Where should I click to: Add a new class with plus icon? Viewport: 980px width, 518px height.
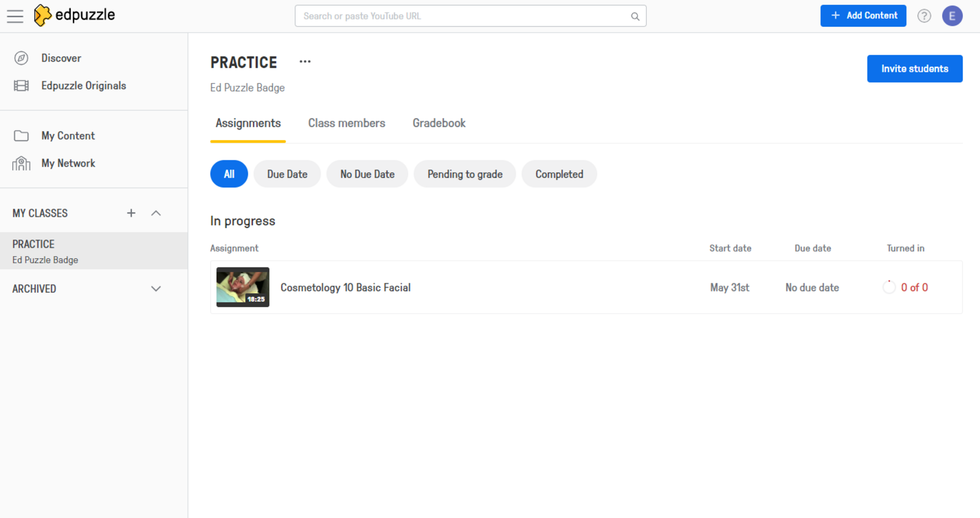point(131,213)
